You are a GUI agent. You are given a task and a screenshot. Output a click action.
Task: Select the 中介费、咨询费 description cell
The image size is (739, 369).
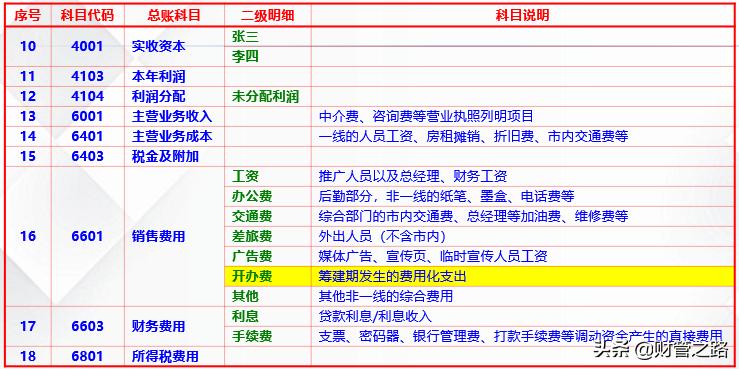tap(522, 116)
